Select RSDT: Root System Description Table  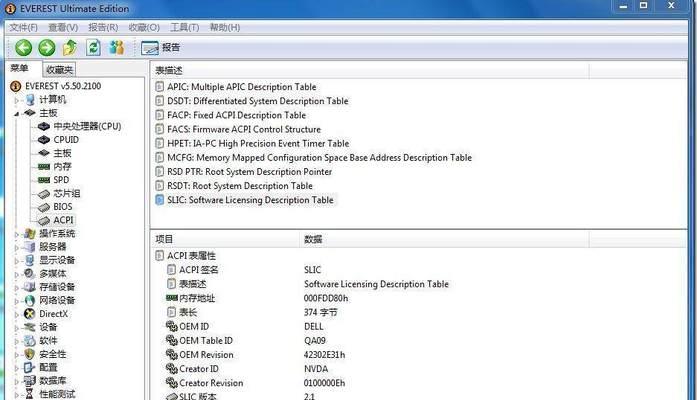240,186
